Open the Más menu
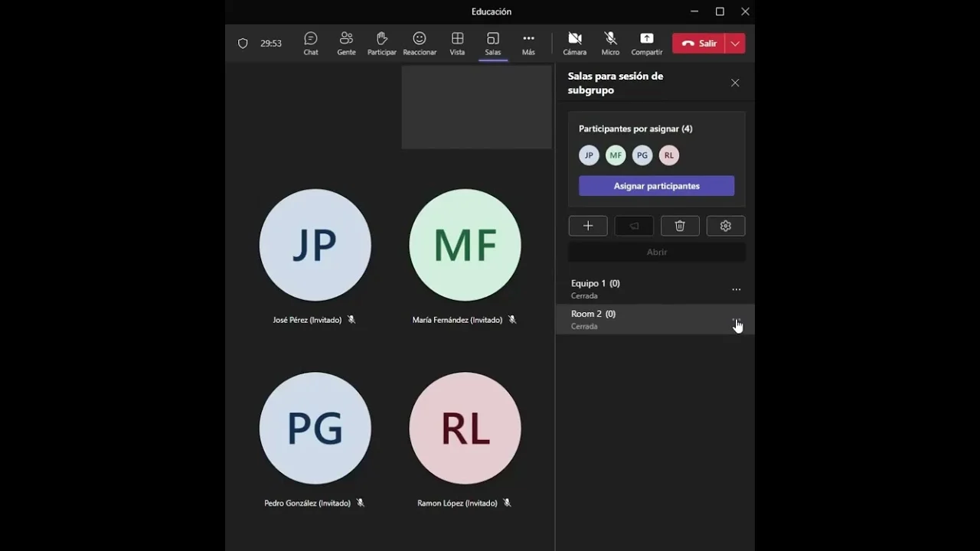980x551 pixels. pos(528,44)
